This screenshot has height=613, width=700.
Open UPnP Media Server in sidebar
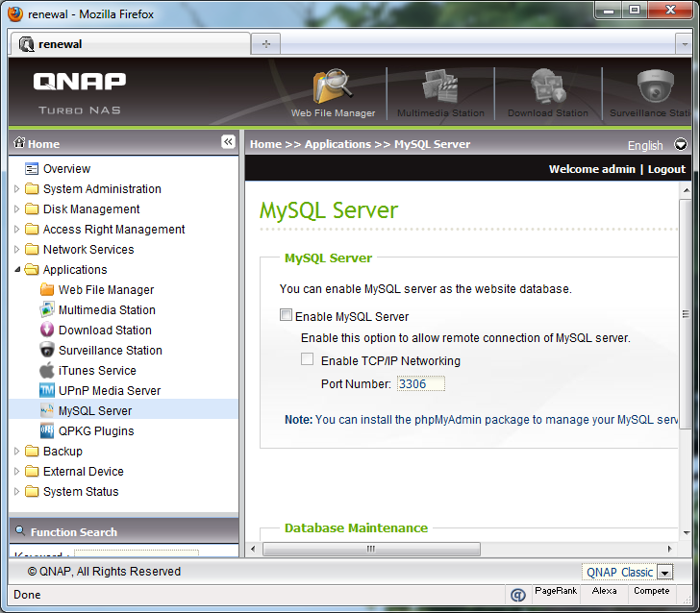[x=109, y=391]
